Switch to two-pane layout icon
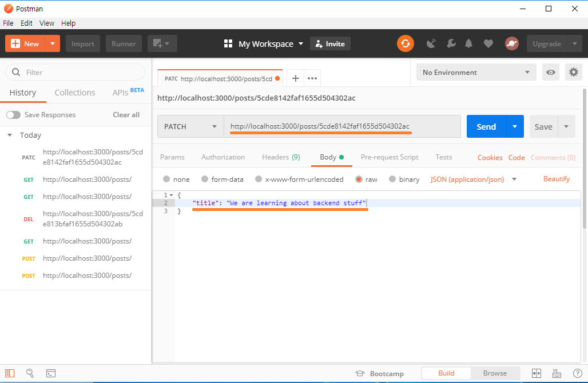588x383 pixels. click(x=537, y=373)
